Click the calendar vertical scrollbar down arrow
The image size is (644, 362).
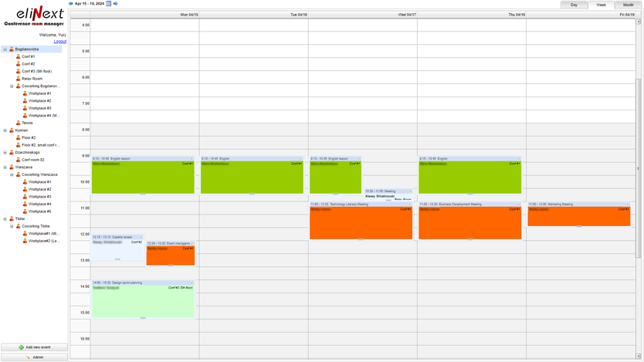(639, 357)
